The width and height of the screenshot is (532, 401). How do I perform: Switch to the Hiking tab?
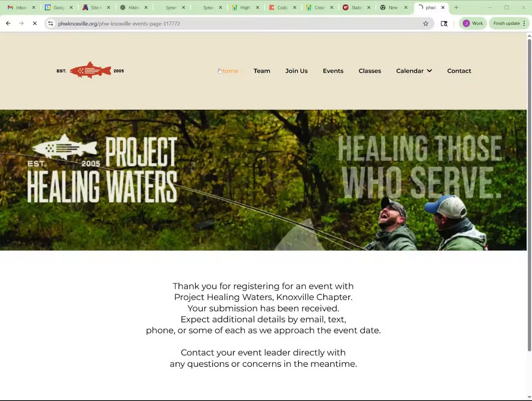click(133, 7)
